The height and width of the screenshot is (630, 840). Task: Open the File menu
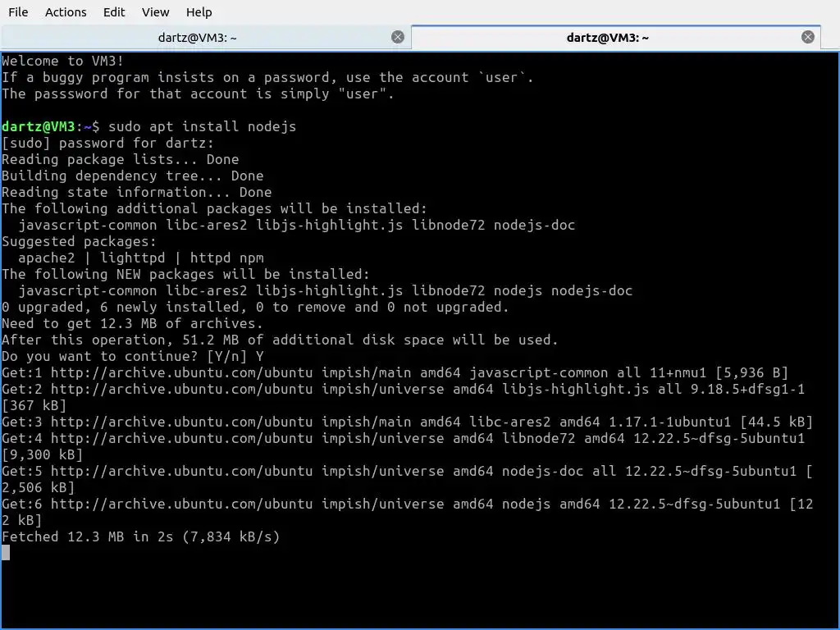(x=18, y=11)
